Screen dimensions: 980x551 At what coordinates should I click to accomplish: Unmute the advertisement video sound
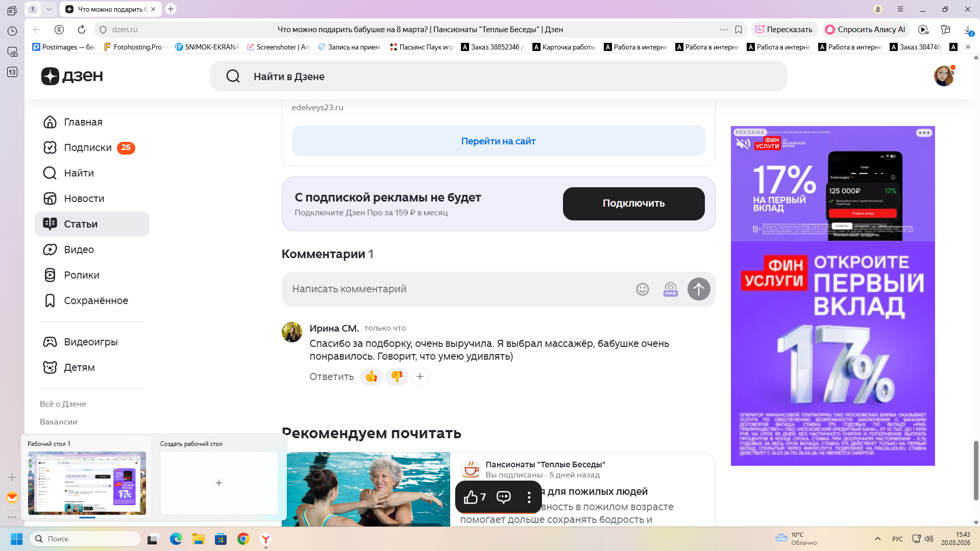(x=743, y=144)
